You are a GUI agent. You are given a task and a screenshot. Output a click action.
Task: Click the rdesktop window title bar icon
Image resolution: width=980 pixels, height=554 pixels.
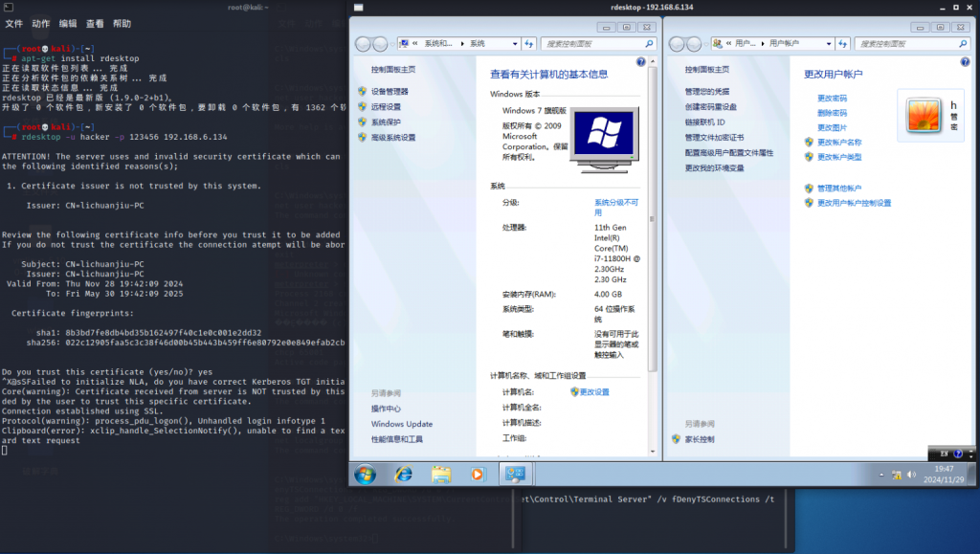358,8
